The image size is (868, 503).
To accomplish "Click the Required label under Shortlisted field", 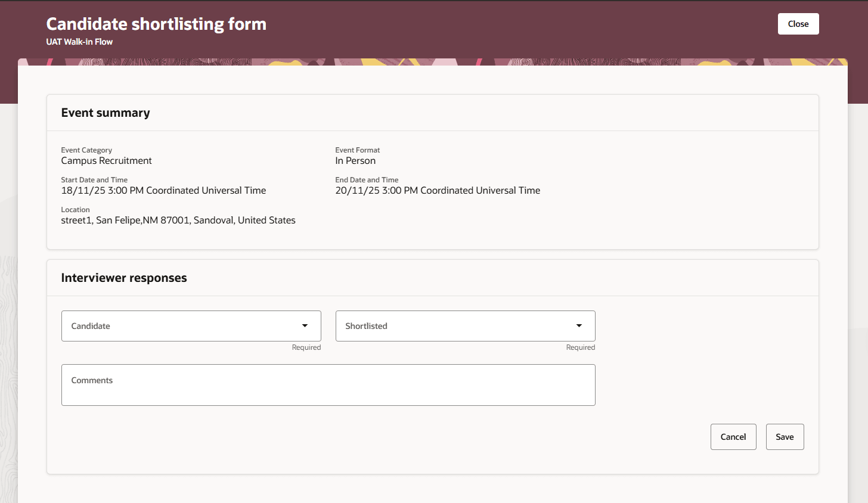I will click(581, 347).
